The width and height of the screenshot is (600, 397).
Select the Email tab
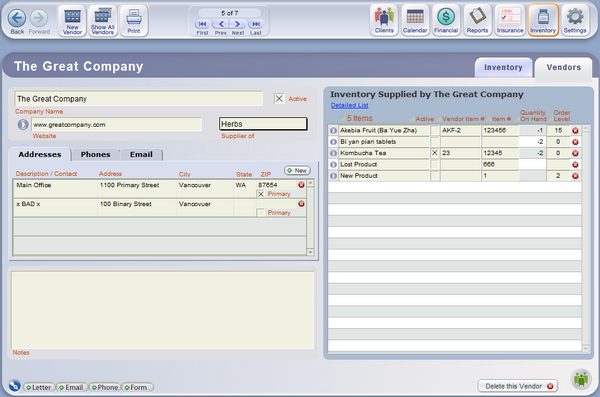(141, 154)
